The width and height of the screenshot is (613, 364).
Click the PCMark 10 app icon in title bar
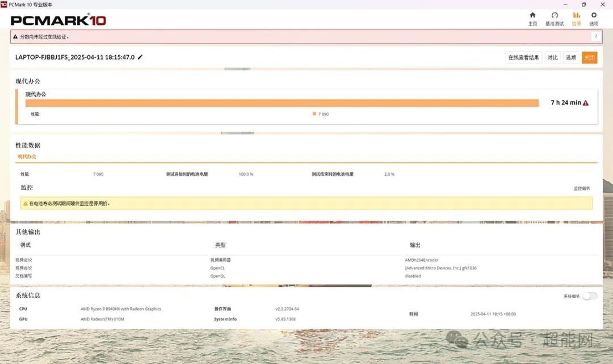tap(4, 5)
